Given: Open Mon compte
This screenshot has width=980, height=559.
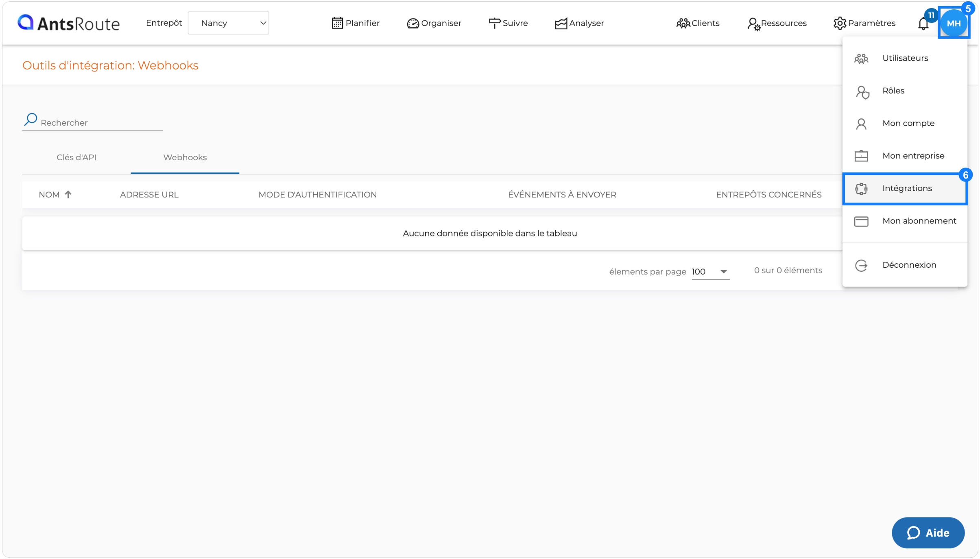Looking at the screenshot, I should tap(905, 123).
